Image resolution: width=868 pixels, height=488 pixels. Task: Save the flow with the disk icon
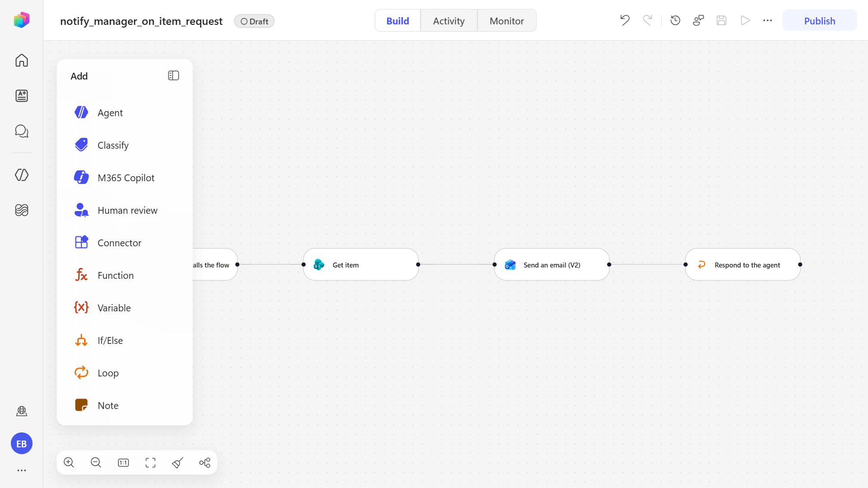click(722, 20)
